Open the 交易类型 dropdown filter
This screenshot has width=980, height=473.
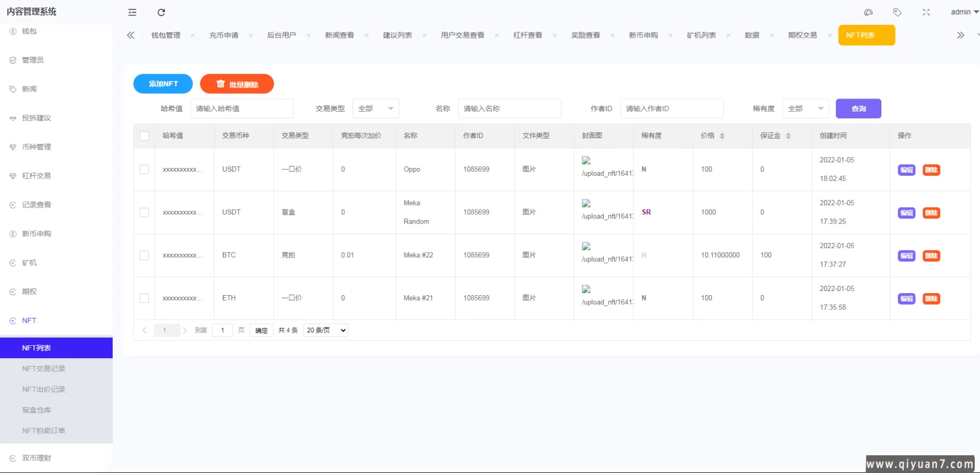coord(376,108)
